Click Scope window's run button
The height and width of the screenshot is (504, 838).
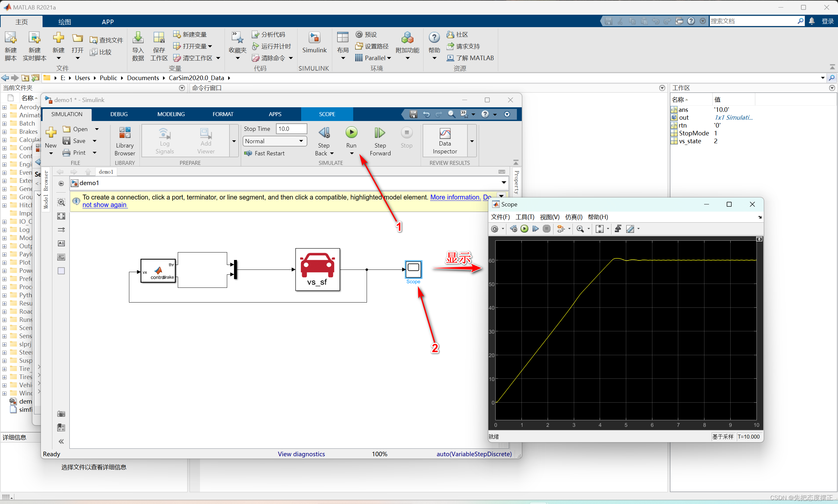click(524, 229)
